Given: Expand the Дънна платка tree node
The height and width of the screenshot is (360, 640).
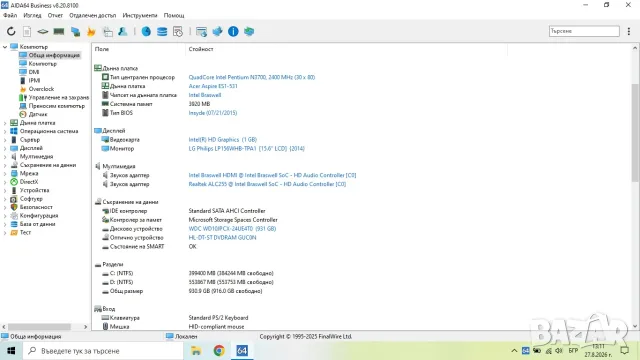Looking at the screenshot, I should coord(5,123).
